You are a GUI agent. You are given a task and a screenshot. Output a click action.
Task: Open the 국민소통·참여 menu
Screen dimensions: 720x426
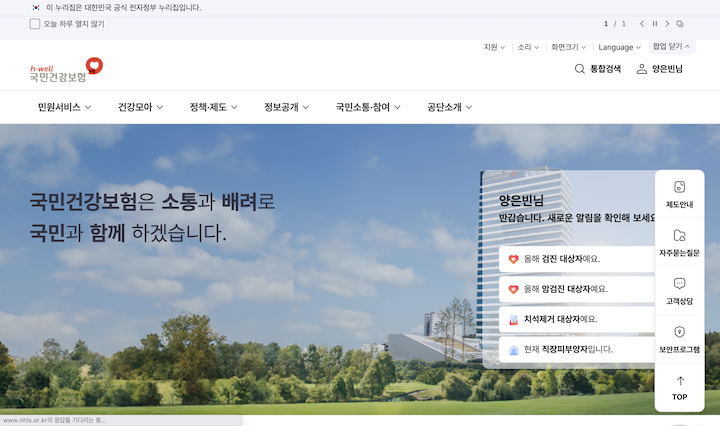point(368,107)
